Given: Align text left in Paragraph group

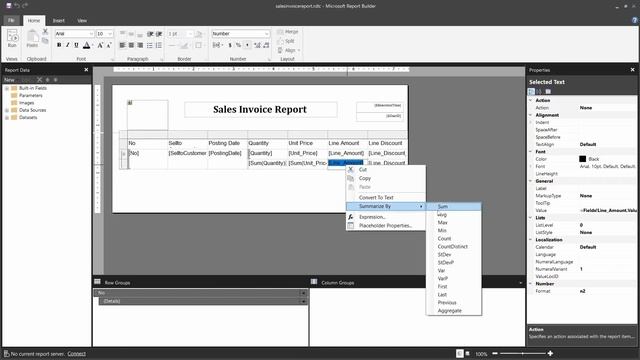Looking at the screenshot, I should point(122,45).
